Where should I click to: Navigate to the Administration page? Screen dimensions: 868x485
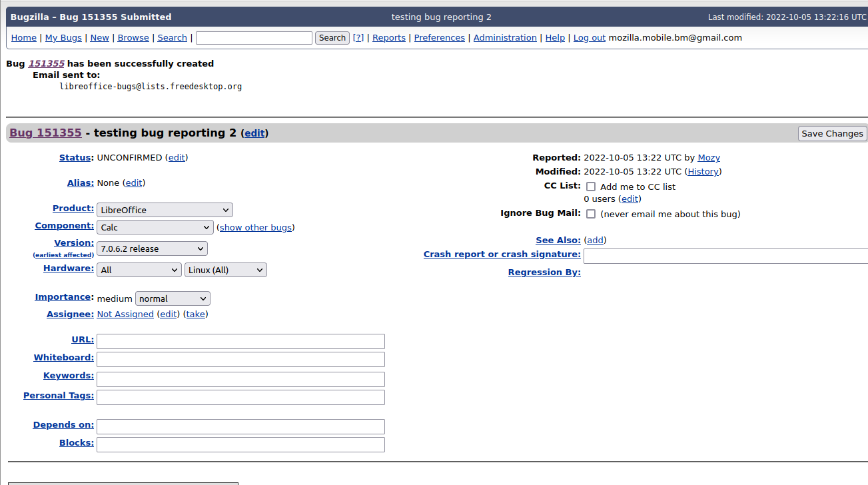504,37
